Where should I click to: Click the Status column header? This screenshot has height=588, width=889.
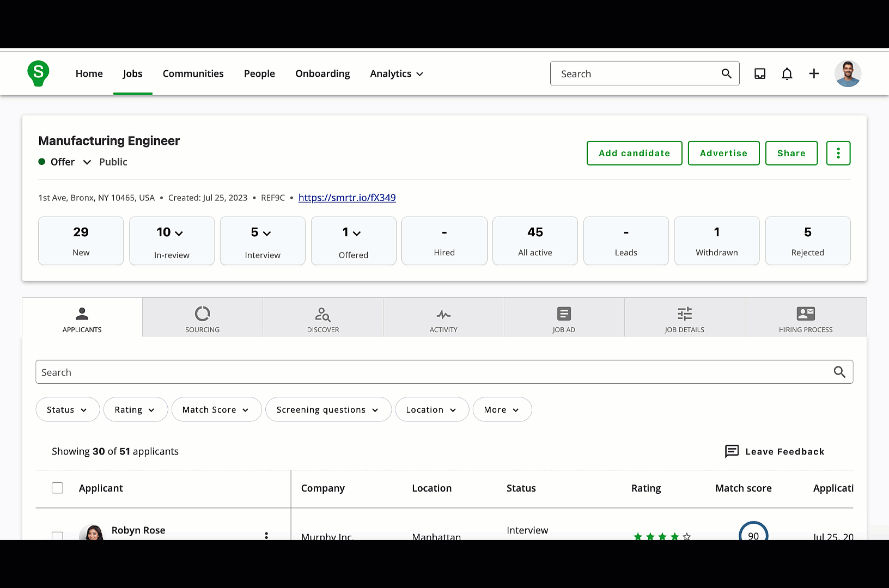point(521,488)
